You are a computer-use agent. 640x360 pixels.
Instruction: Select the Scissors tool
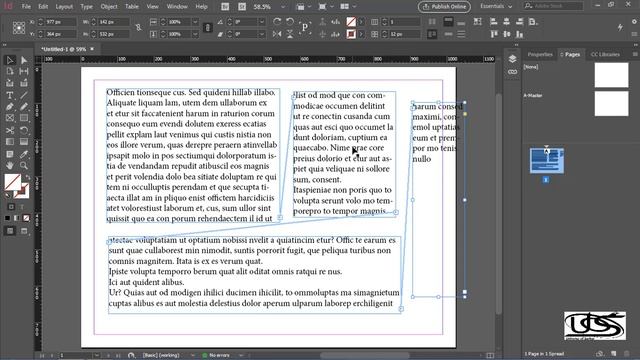(10, 131)
